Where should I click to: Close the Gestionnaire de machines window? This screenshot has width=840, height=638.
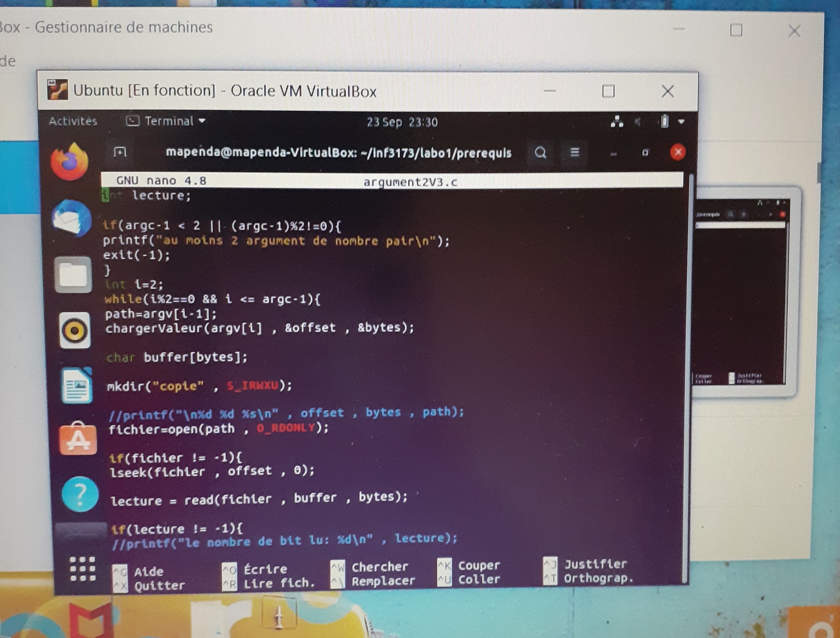point(794,31)
